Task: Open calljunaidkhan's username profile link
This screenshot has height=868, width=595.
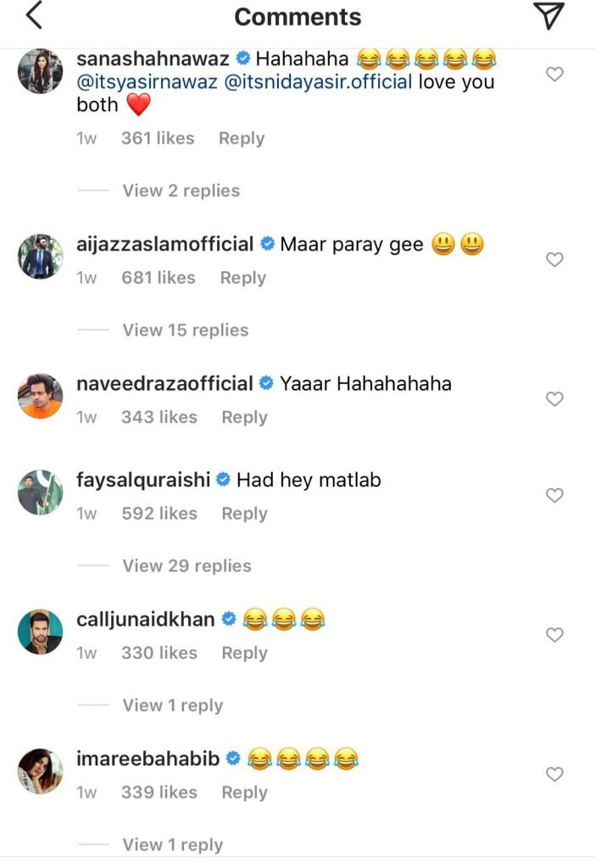Action: pos(146,620)
